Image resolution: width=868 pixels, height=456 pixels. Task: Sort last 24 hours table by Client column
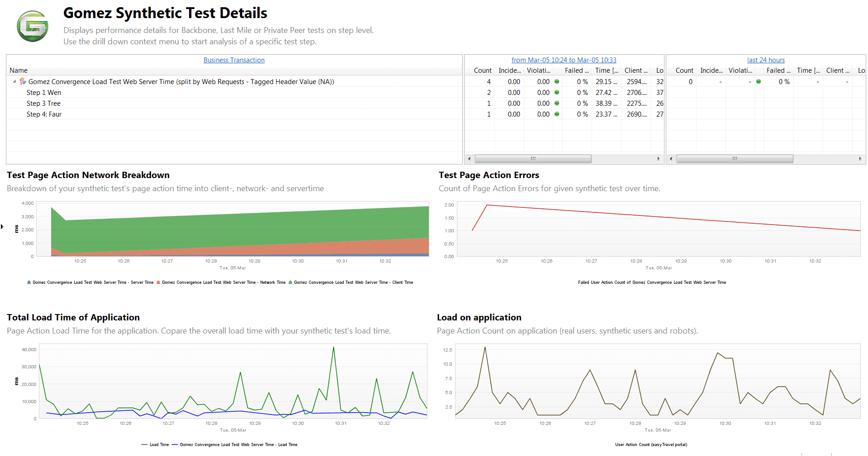click(838, 71)
